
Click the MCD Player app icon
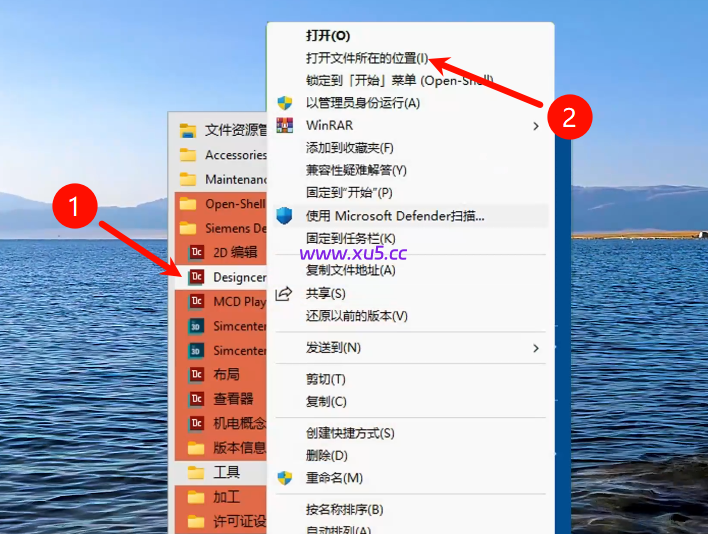tap(196, 301)
